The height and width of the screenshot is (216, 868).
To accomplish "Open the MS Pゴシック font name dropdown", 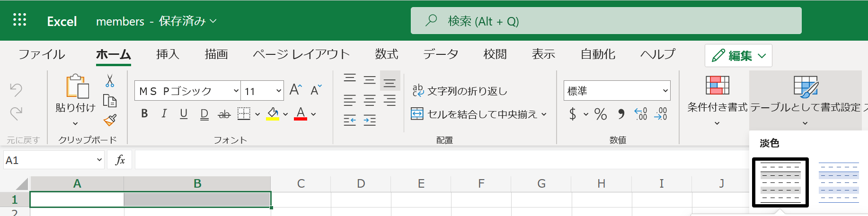I will pyautogui.click(x=236, y=91).
